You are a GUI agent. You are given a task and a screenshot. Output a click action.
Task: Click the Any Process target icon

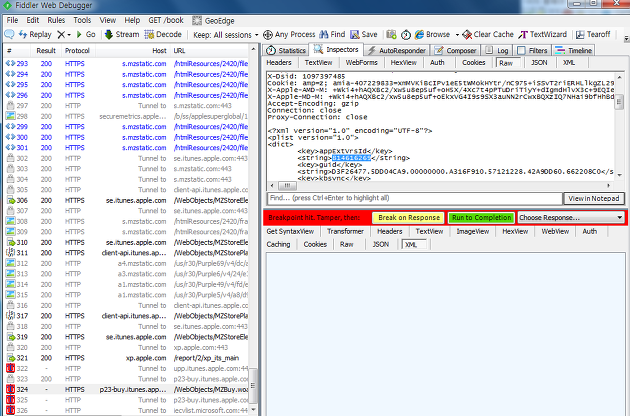268,35
